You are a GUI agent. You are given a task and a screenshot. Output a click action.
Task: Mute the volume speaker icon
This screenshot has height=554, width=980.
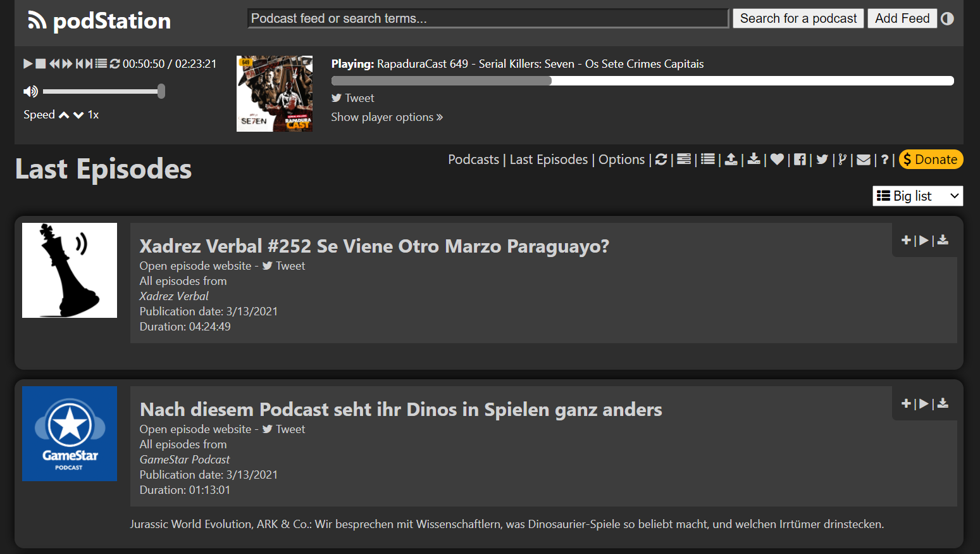[x=30, y=91]
